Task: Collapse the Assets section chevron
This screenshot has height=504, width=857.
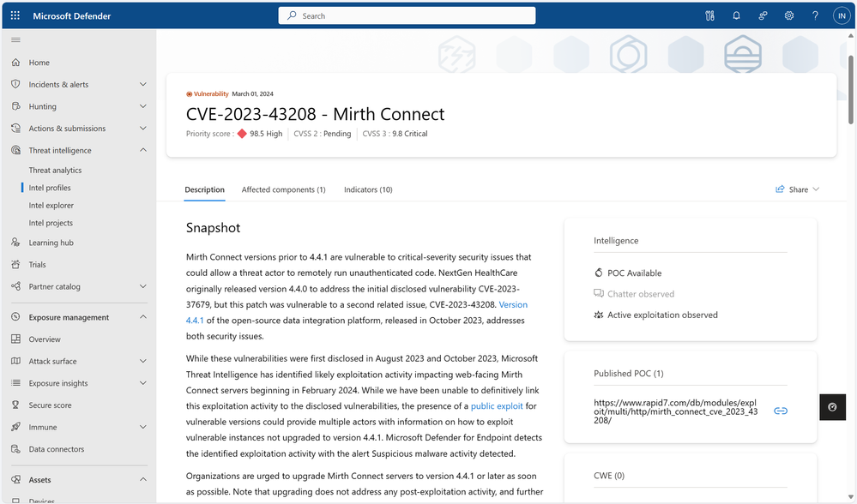Action: (143, 479)
